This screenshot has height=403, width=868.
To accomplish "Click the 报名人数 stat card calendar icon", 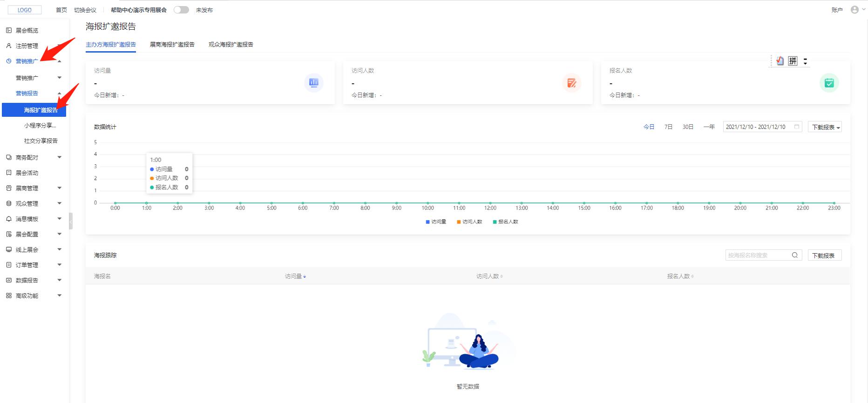I will pyautogui.click(x=829, y=83).
